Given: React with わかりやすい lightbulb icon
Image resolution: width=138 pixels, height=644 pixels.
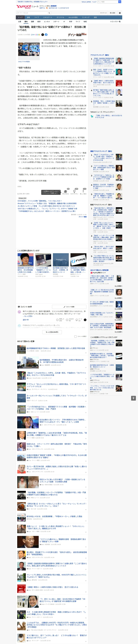Looking at the screenshot, I should (74, 191).
